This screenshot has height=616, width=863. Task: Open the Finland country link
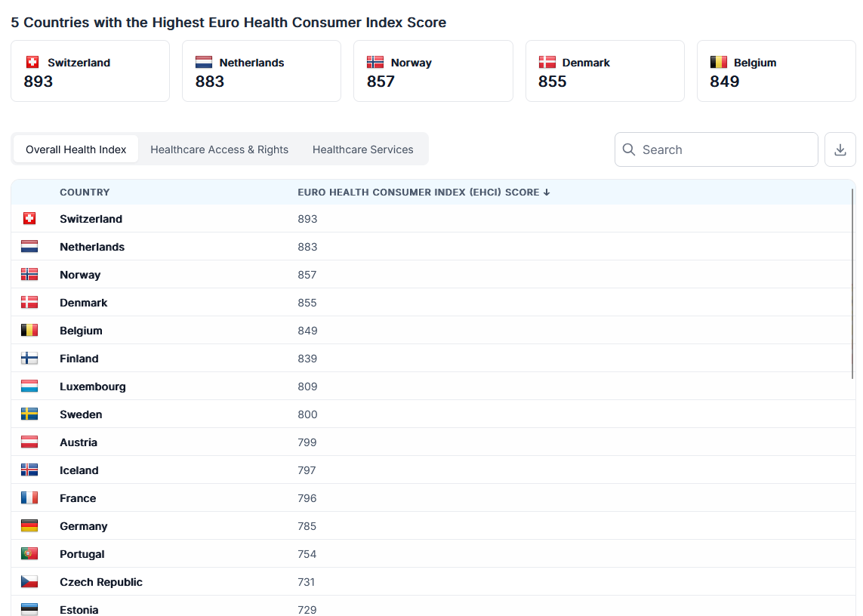click(79, 359)
